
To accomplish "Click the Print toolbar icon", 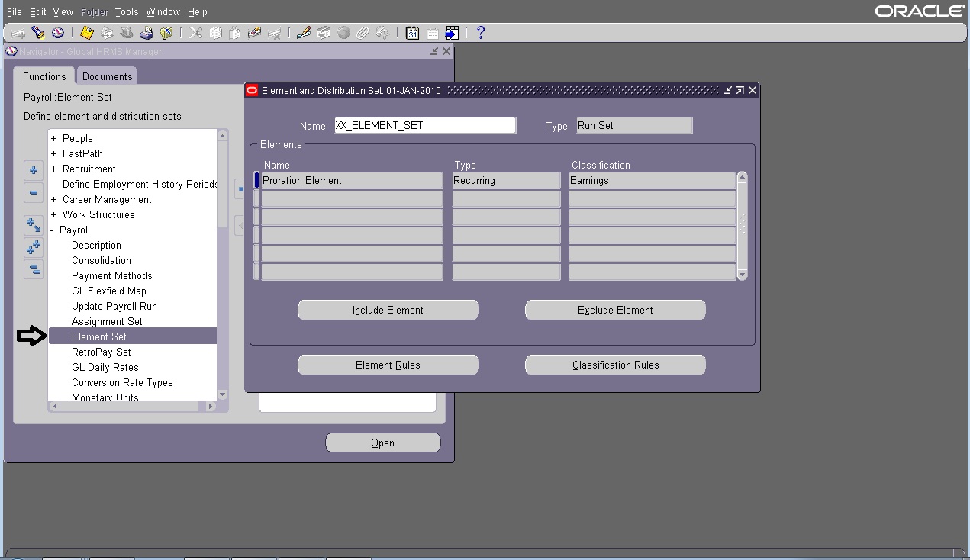I will click(x=147, y=34).
